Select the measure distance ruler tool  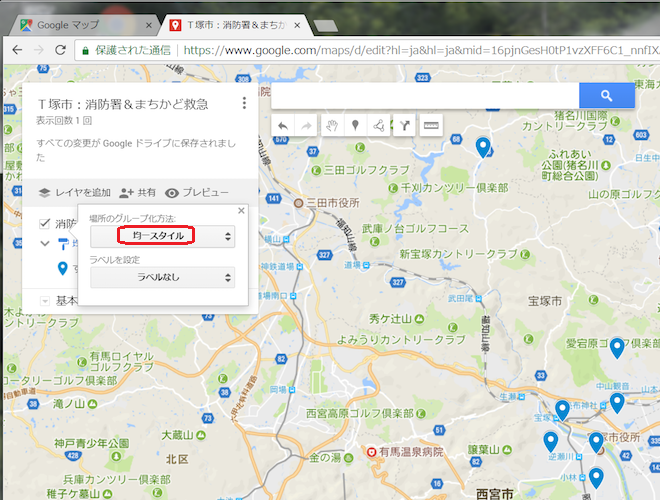(x=431, y=125)
